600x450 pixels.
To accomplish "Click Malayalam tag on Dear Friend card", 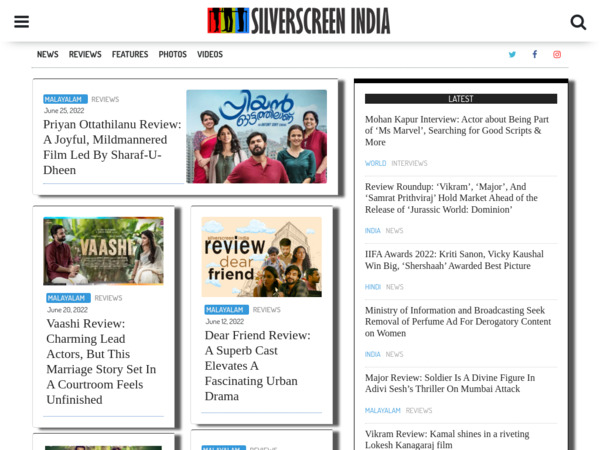I will (x=227, y=310).
